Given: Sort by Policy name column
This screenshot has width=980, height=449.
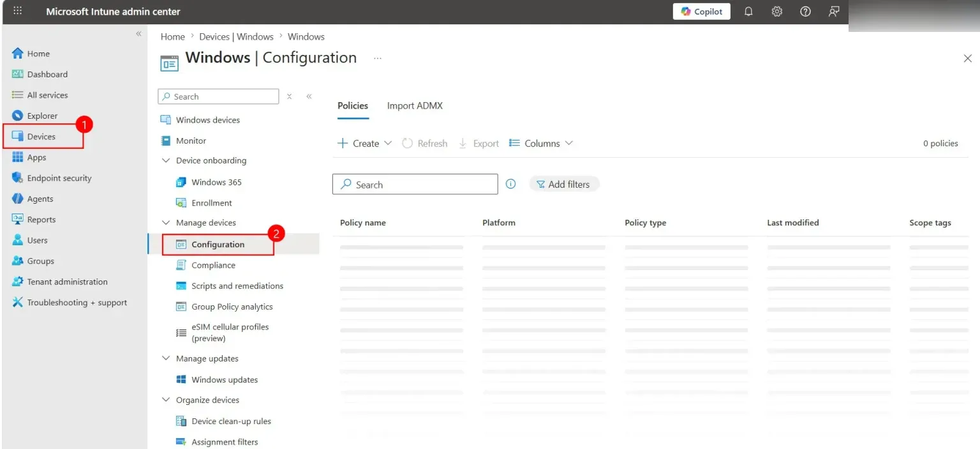Looking at the screenshot, I should point(363,223).
